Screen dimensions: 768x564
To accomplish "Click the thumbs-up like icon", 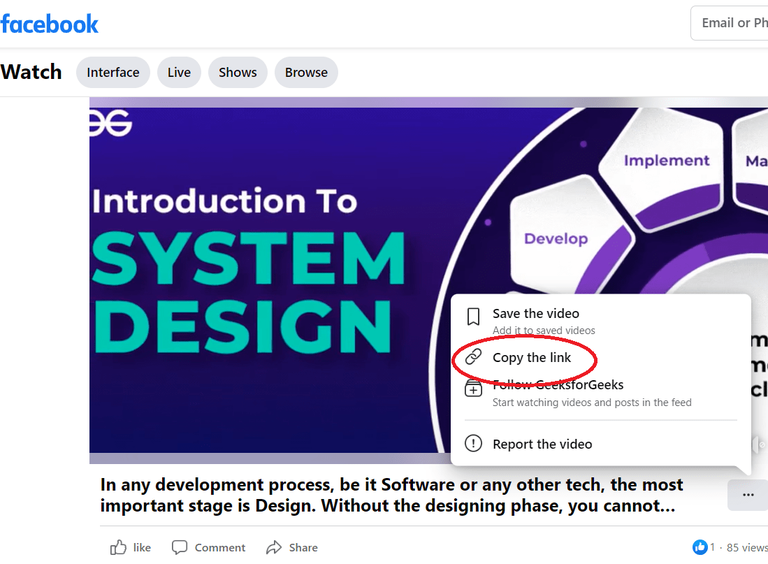I will tap(118, 547).
